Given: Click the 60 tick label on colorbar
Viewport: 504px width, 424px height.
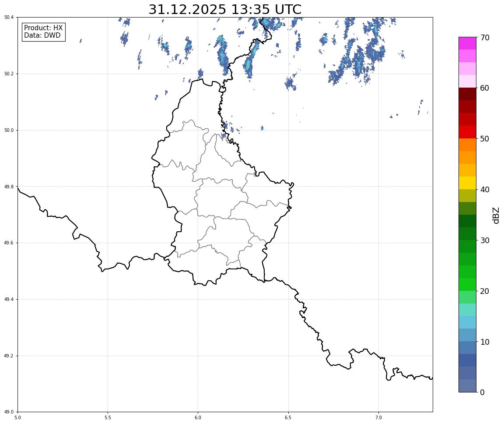Looking at the screenshot, I should coord(485,88).
